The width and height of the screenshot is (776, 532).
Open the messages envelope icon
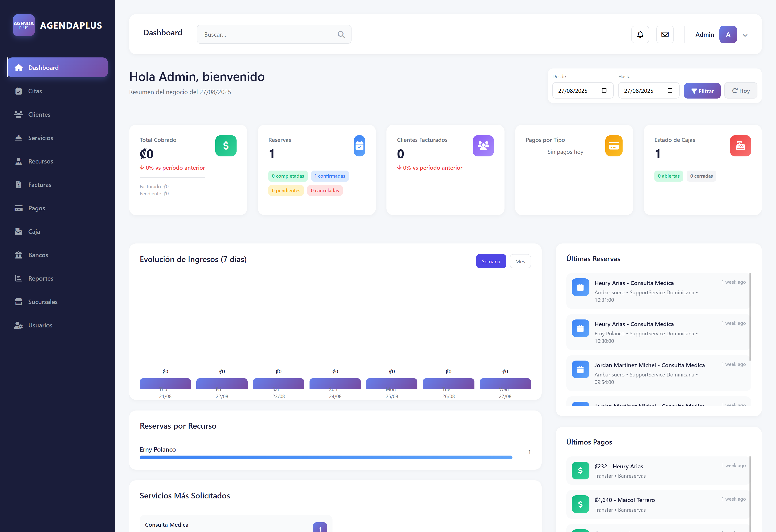[665, 34]
